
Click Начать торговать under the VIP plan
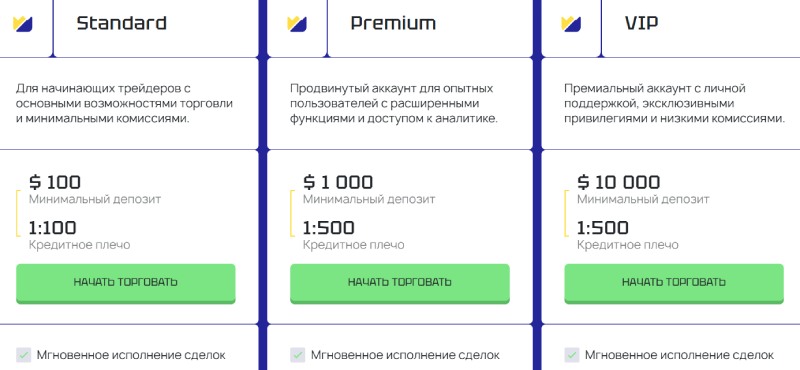click(x=674, y=283)
